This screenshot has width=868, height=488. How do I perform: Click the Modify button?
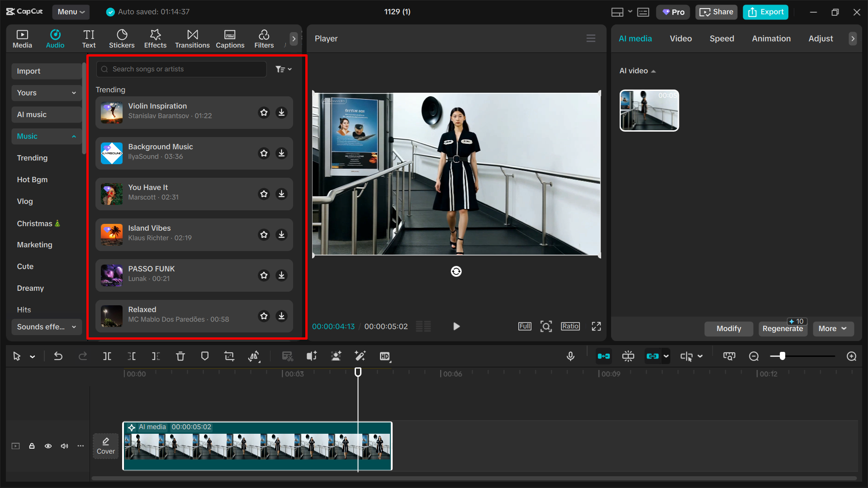[728, 329]
